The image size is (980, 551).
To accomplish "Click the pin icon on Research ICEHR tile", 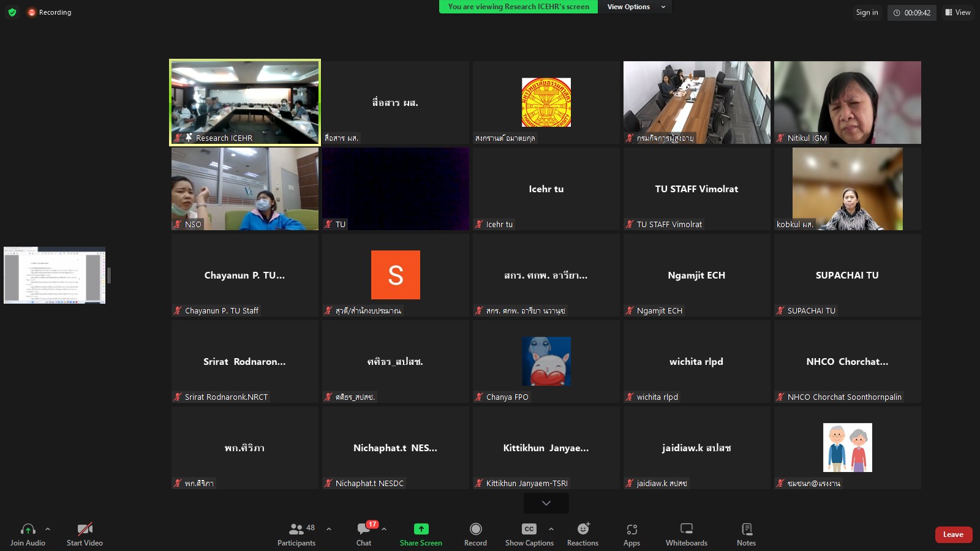I will [189, 138].
